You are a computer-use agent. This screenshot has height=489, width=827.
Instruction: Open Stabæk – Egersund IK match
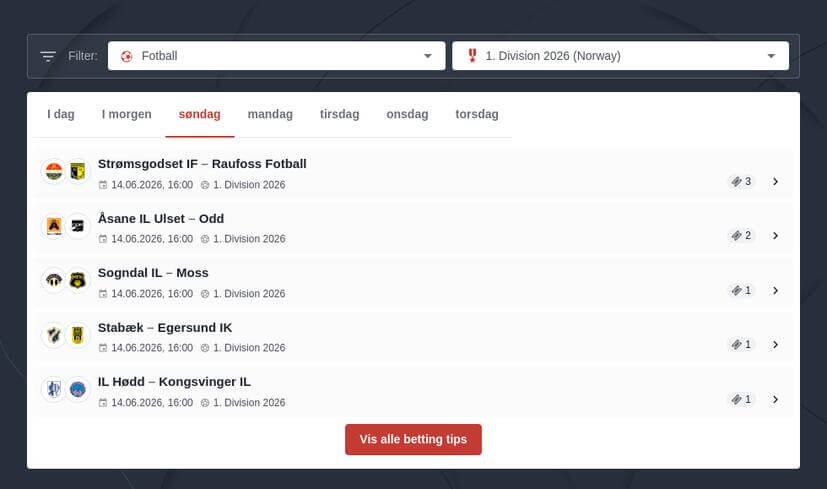414,337
